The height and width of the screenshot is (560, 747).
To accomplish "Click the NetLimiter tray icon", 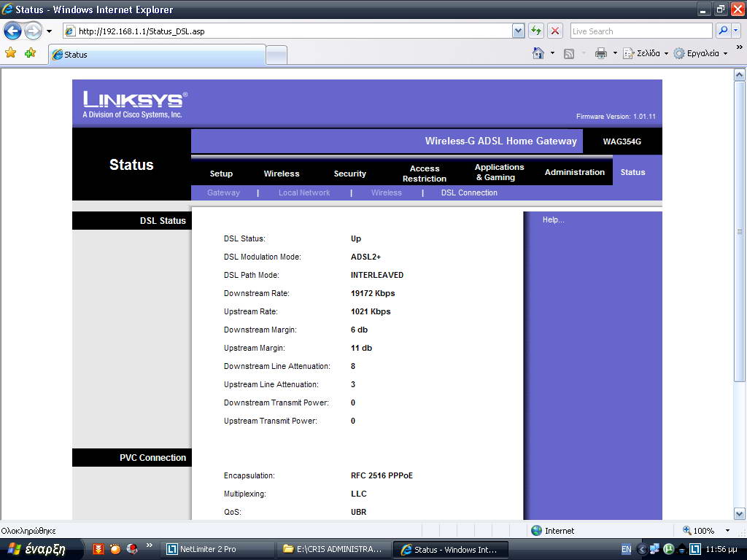I will coord(695,550).
